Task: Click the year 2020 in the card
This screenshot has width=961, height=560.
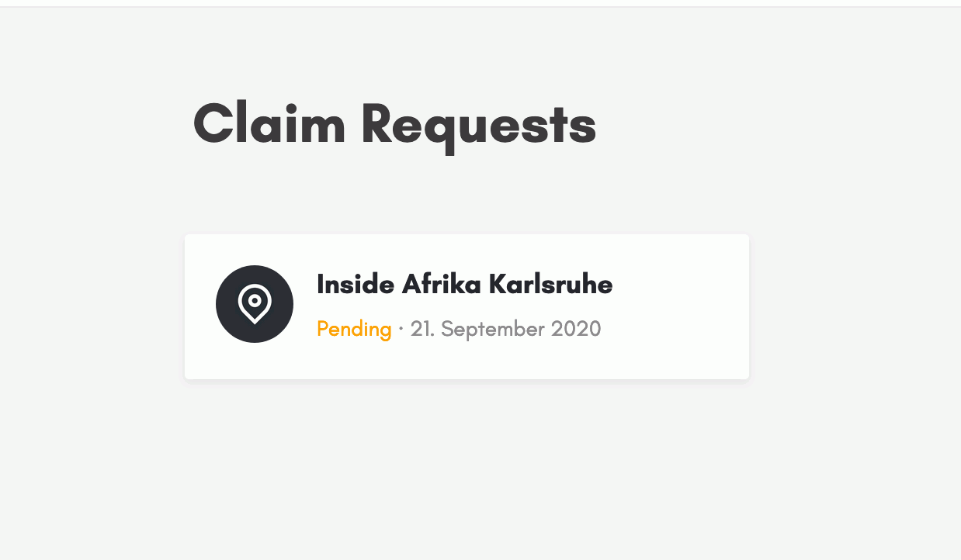Action: point(576,329)
